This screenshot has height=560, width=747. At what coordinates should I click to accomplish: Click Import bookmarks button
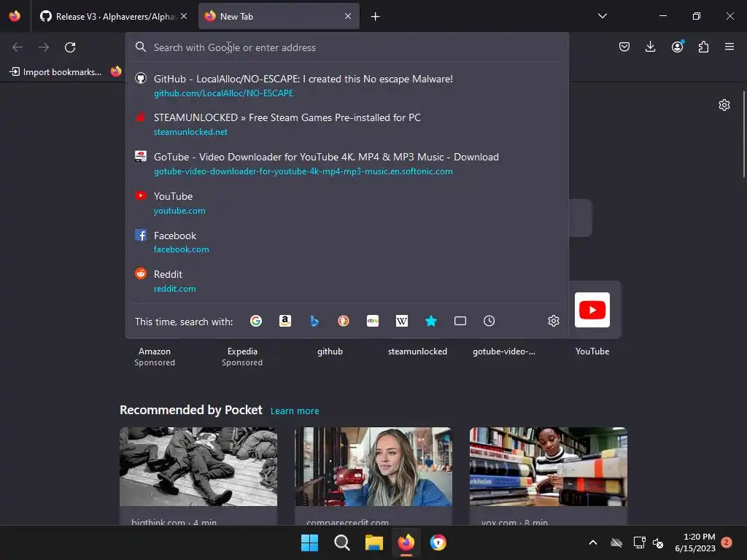click(55, 72)
